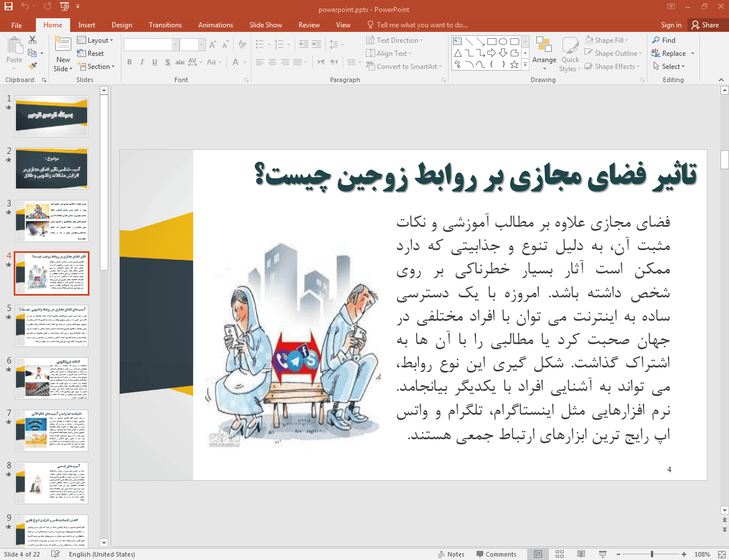Screen dimensions: 729x560
Task: Open the Shape Outline dropdown
Action: click(x=613, y=54)
